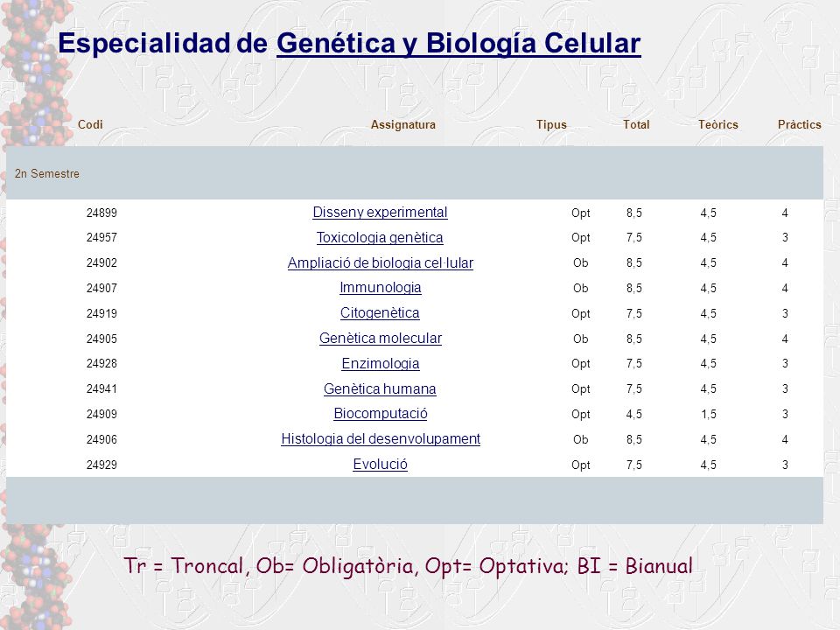Click subject code 24899

click(101, 213)
